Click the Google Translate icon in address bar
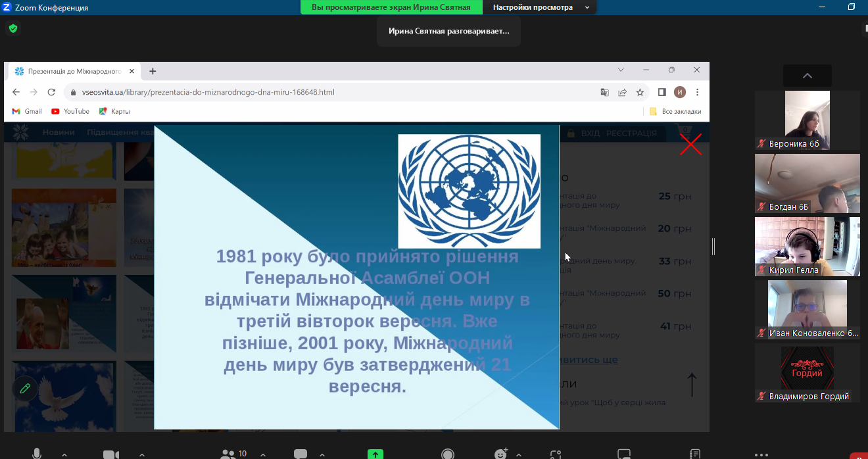Image resolution: width=868 pixels, height=459 pixels. tap(604, 92)
